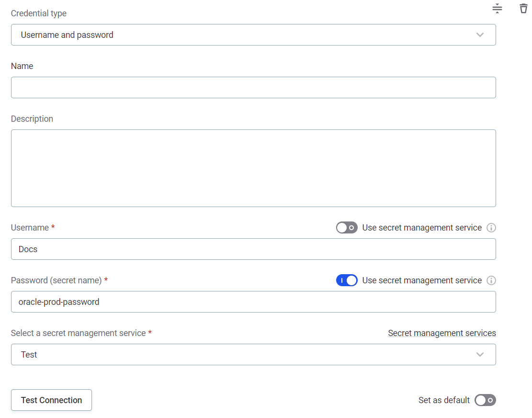This screenshot has width=532, height=418.
Task: Select the Username field containing Docs
Action: [253, 249]
